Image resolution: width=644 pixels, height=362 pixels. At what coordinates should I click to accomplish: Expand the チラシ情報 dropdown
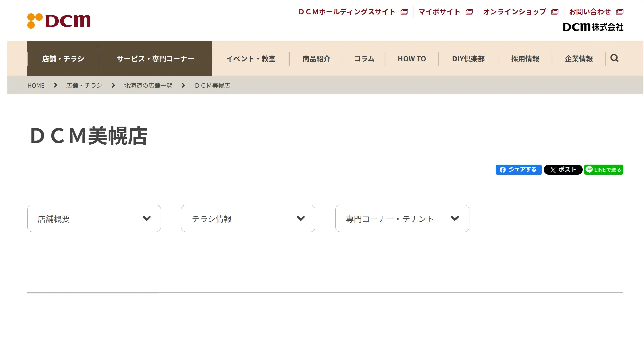[x=248, y=219]
